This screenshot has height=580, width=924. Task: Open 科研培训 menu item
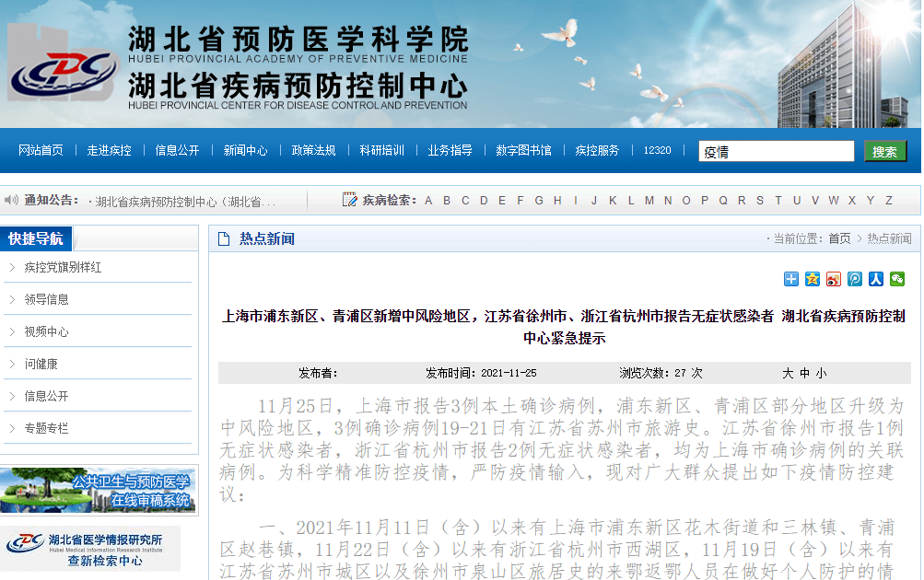pyautogui.click(x=382, y=150)
